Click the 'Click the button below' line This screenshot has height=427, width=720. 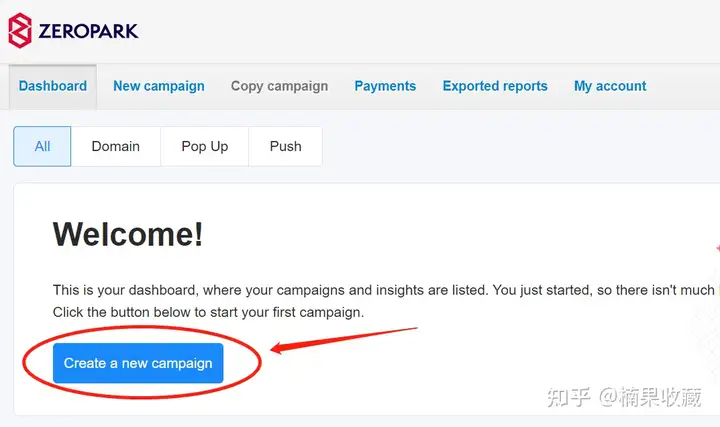click(x=208, y=312)
